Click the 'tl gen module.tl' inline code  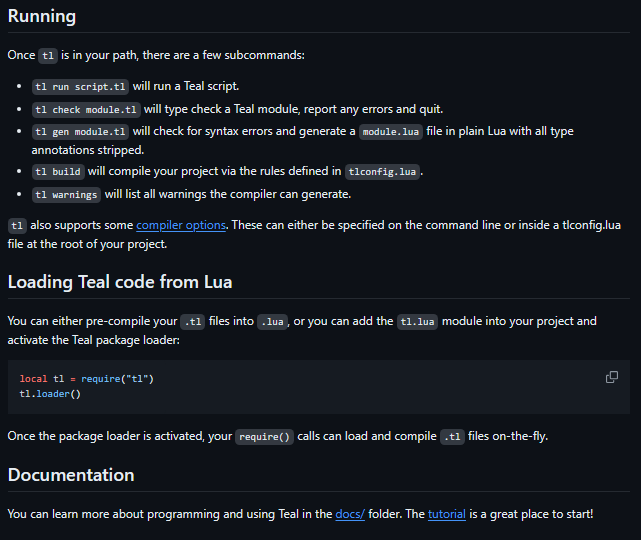[x=80, y=132]
